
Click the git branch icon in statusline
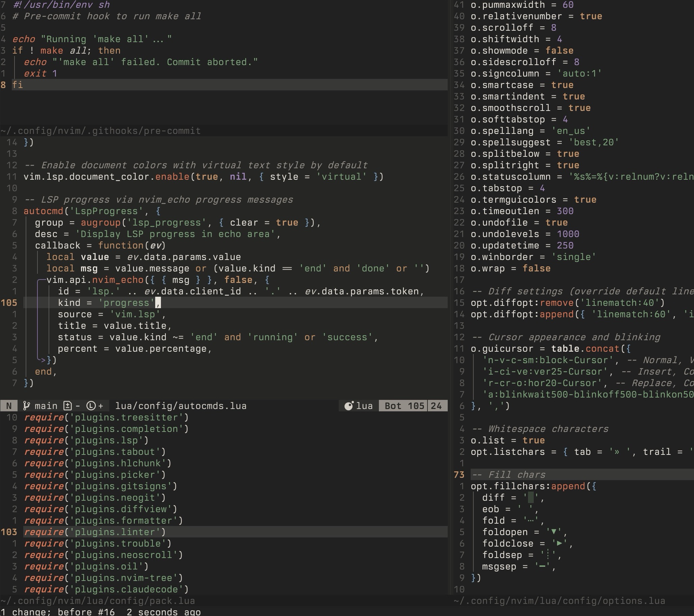click(26, 406)
